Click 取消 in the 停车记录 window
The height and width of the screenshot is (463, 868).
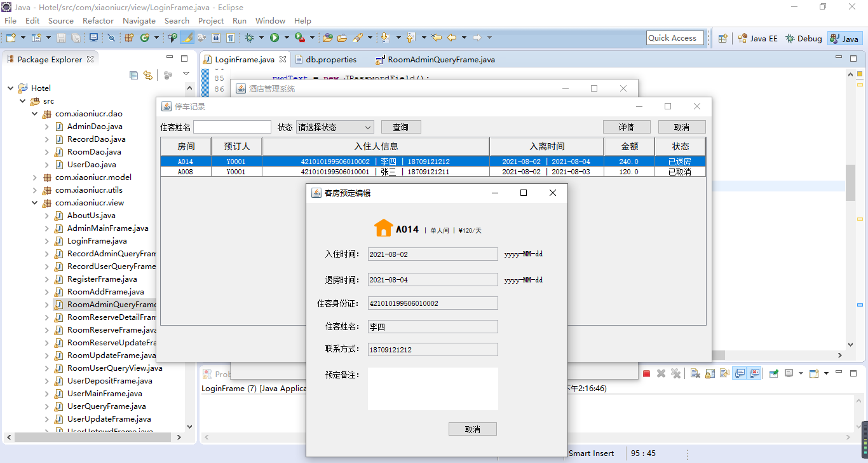tap(682, 127)
